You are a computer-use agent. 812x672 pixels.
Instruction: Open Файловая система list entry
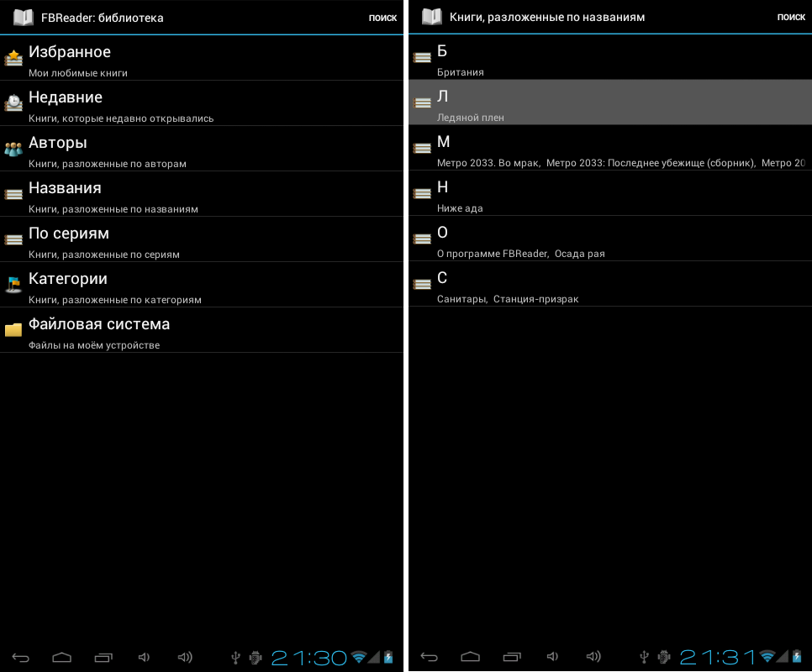202,330
